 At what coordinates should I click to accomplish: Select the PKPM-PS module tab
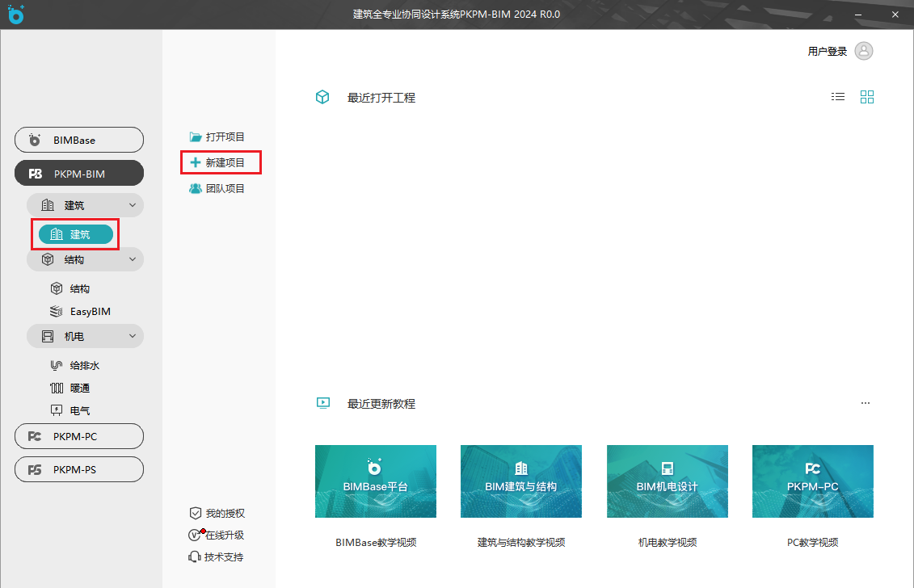[x=79, y=469]
